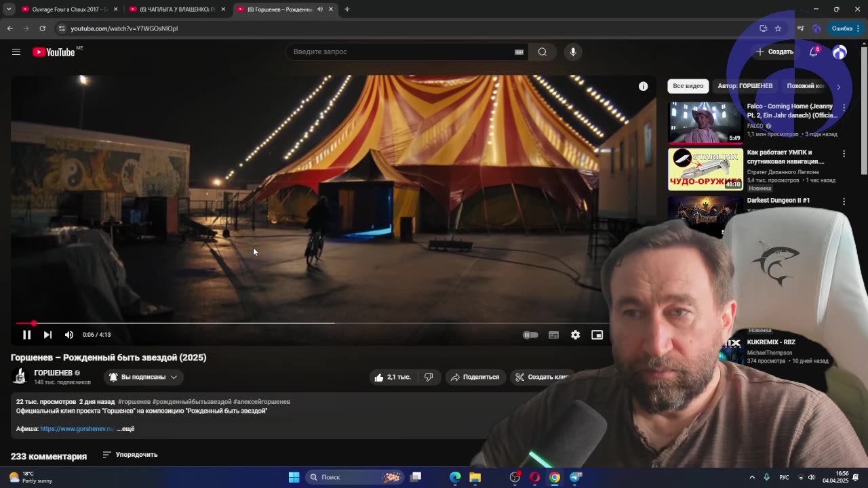Click Создать клип button
This screenshot has width=868, height=488.
541,377
